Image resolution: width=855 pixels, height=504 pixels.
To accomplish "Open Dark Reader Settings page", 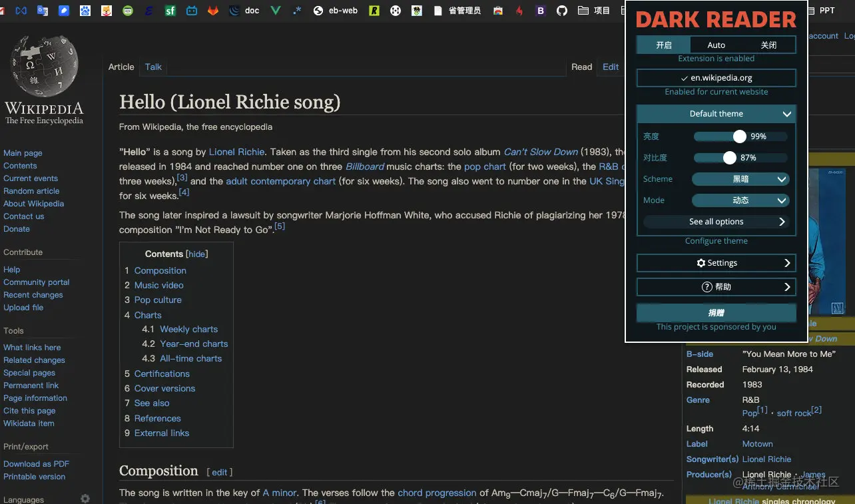I will click(x=716, y=263).
